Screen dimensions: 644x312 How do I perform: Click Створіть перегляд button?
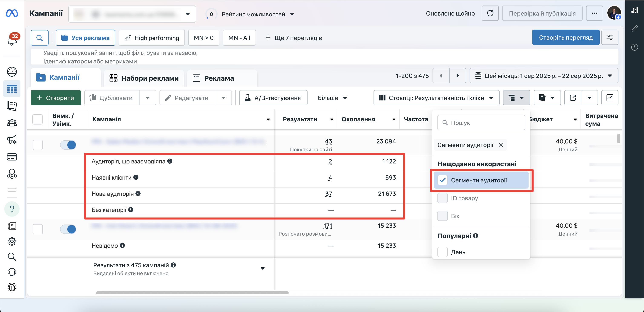point(566,37)
